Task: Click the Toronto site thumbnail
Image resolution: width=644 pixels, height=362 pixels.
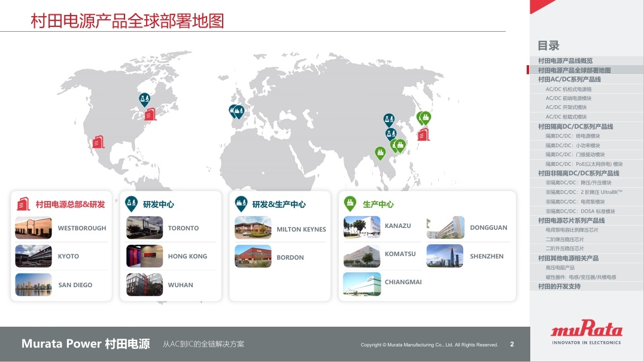Action: 145,228
